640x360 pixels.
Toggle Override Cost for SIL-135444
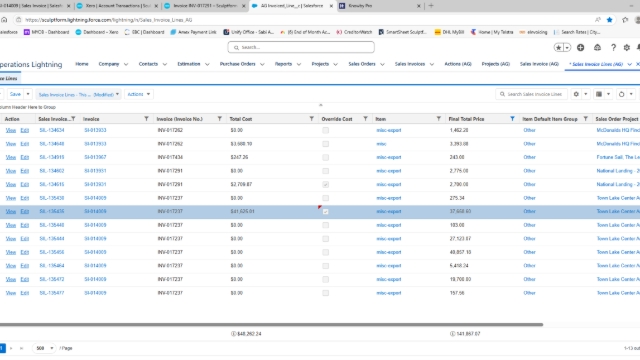coord(325,239)
